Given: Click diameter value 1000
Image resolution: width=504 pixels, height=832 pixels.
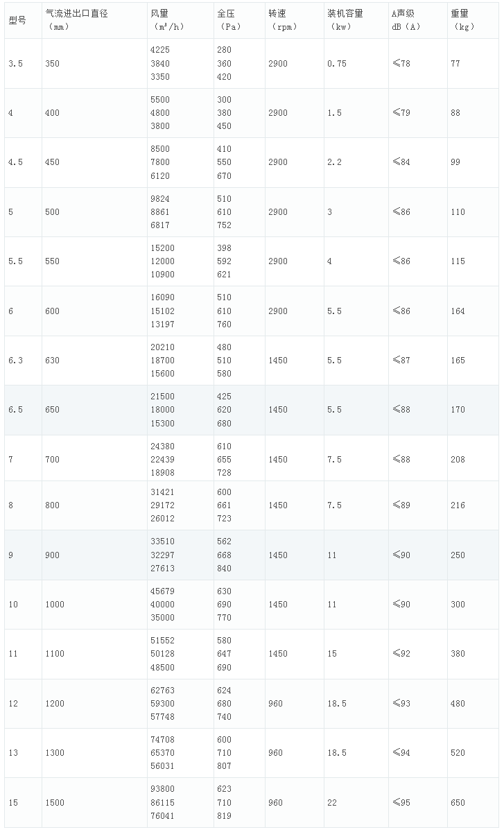Looking at the screenshot, I should click(55, 605).
